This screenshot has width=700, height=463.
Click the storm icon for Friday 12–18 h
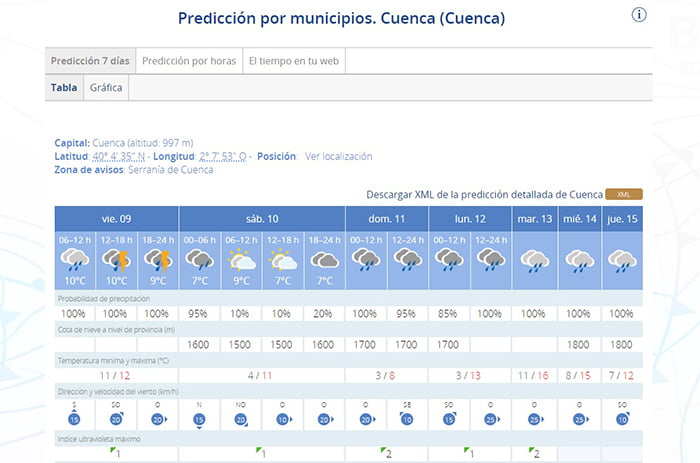click(117, 260)
